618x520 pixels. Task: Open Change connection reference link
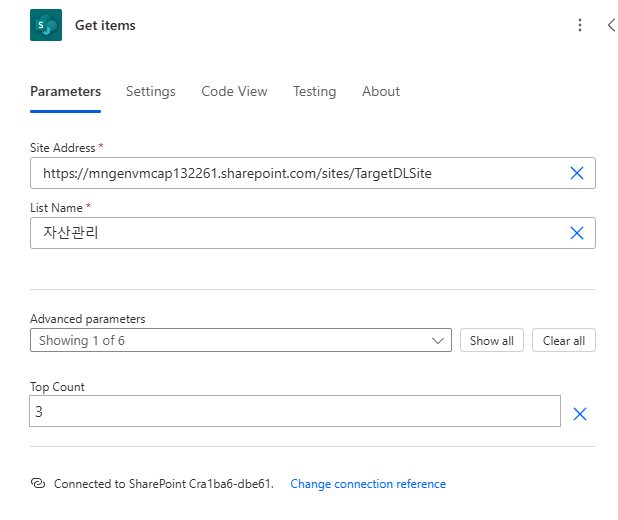coord(368,484)
